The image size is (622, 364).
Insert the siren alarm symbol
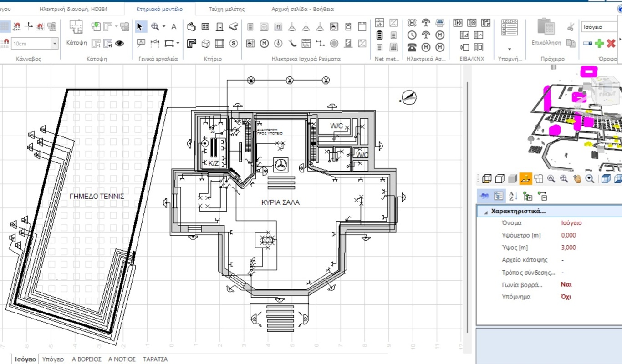point(412,23)
